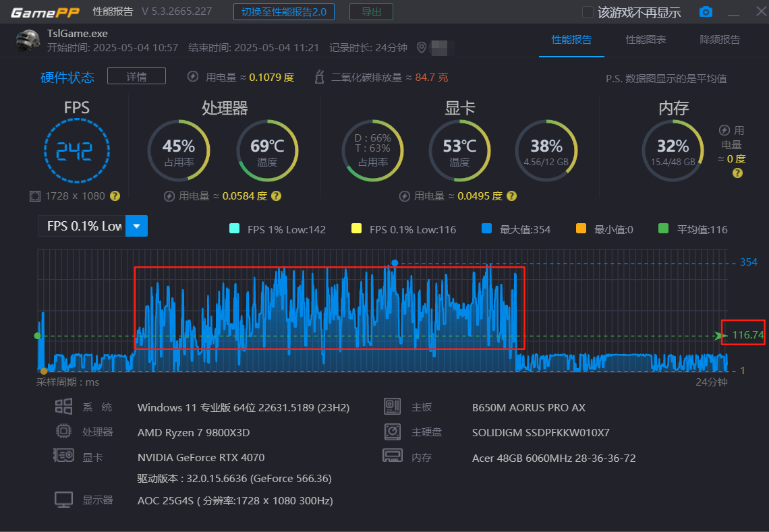The width and height of the screenshot is (769, 532).
Task: Open help icon beside GPU power 0.0495
Action: point(511,196)
